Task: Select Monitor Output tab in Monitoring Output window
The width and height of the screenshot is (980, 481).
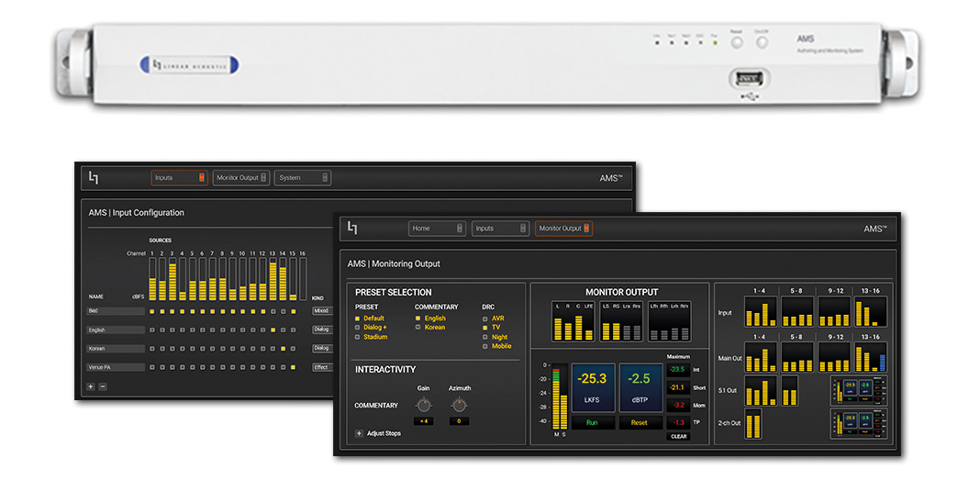Action: (x=563, y=229)
